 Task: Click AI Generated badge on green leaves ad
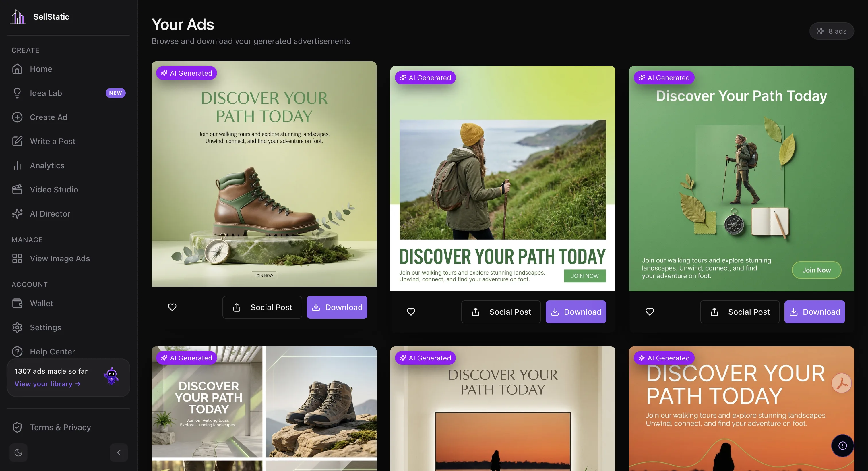pyautogui.click(x=664, y=78)
